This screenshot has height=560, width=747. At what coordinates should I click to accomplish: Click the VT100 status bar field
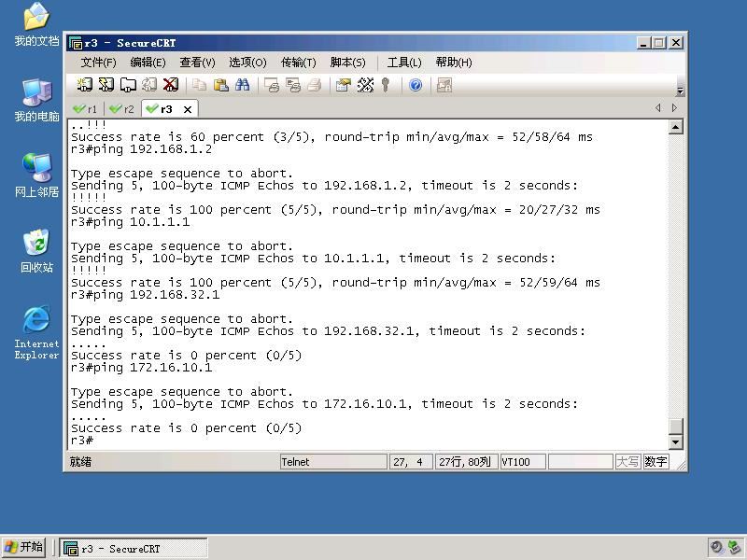click(x=523, y=462)
